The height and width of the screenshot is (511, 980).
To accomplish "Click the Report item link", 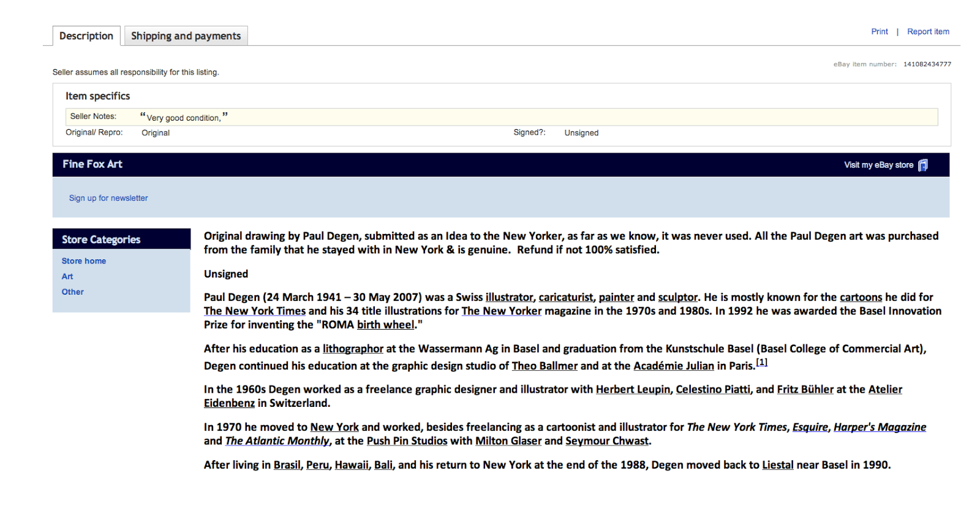I will click(928, 32).
